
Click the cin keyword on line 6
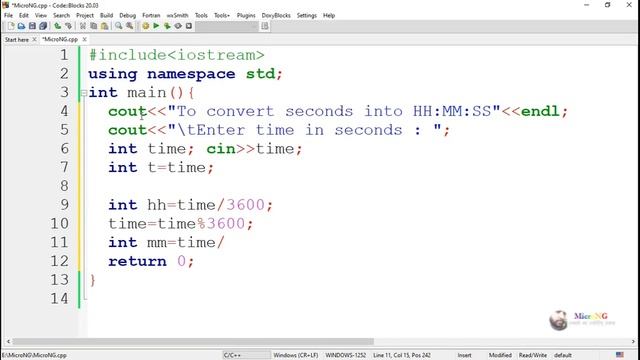coord(221,149)
